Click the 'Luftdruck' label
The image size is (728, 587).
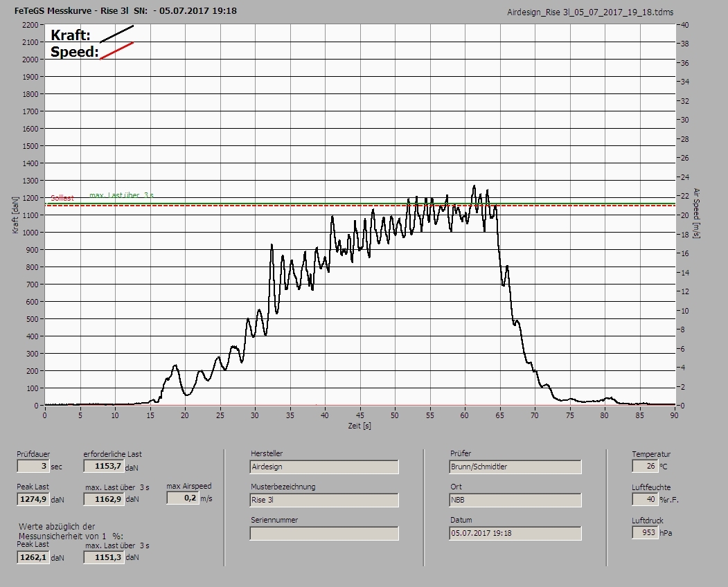(647, 521)
